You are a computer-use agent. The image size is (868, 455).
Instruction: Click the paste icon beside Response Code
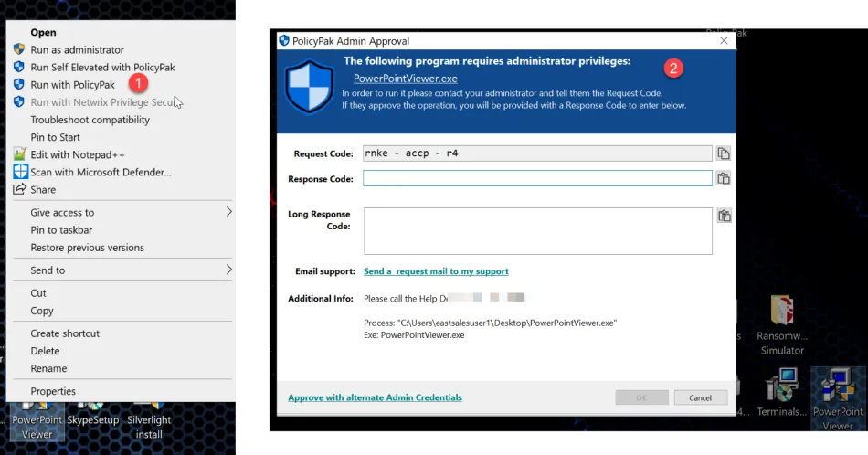coord(724,179)
